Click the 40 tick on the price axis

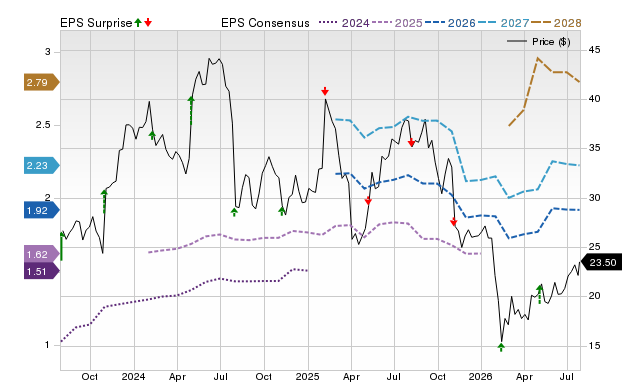coord(594,99)
